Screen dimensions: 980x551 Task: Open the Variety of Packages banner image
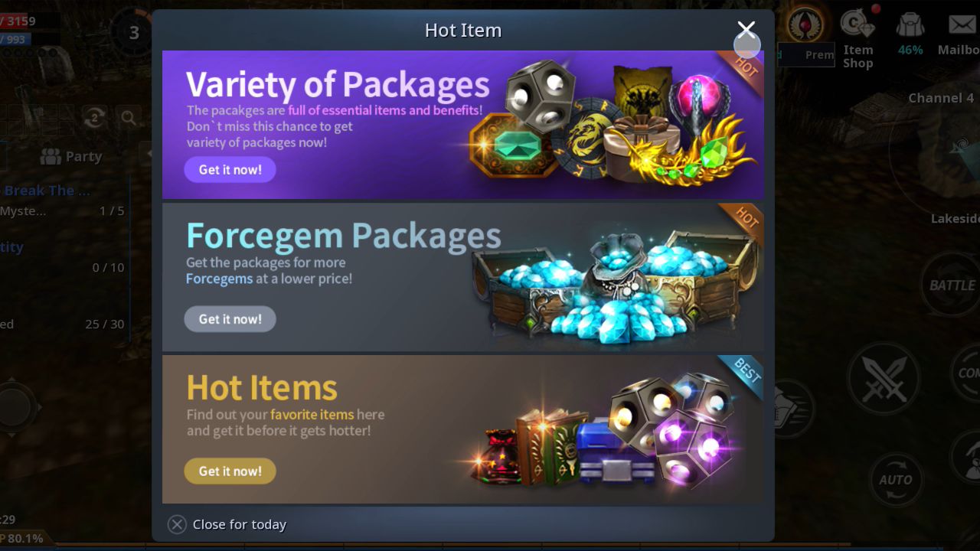pos(462,125)
